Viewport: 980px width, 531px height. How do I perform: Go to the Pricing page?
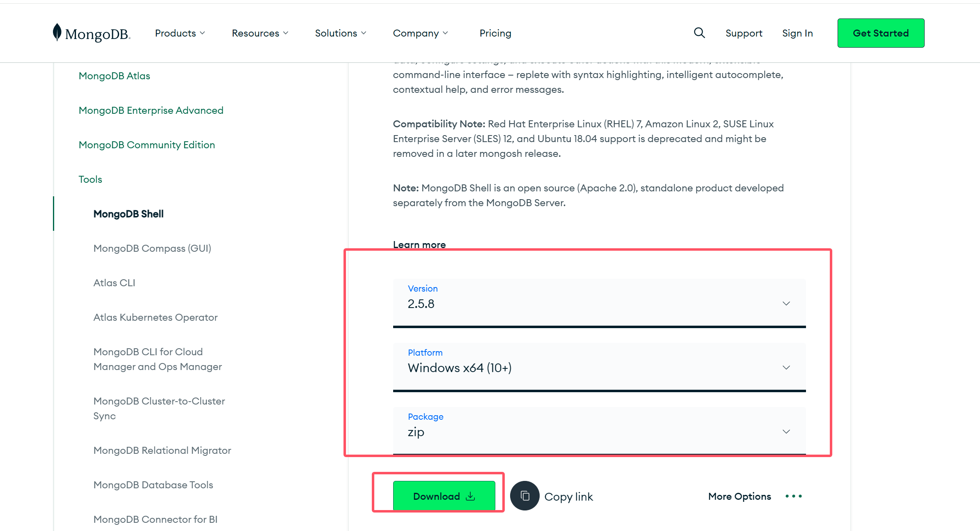495,33
